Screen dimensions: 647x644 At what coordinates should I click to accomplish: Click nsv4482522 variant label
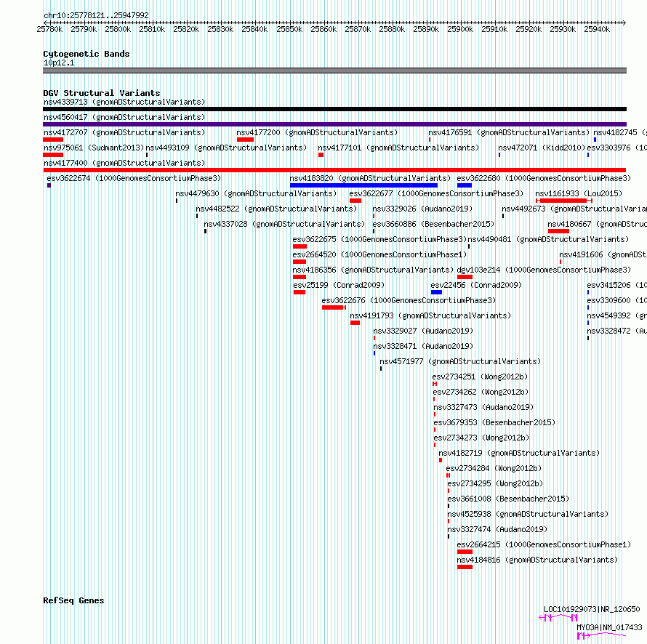276,209
